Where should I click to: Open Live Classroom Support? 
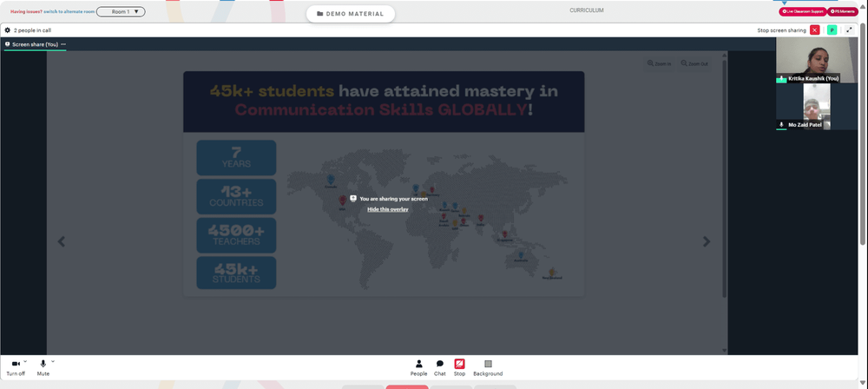[x=803, y=11]
